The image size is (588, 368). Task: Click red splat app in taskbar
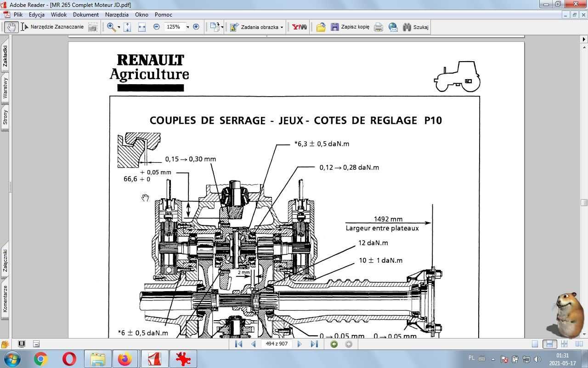pyautogui.click(x=183, y=359)
